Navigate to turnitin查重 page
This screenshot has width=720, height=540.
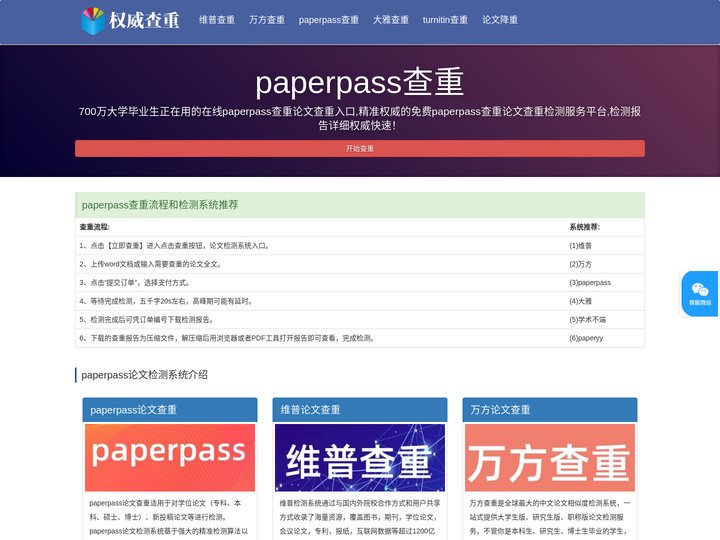tap(445, 20)
